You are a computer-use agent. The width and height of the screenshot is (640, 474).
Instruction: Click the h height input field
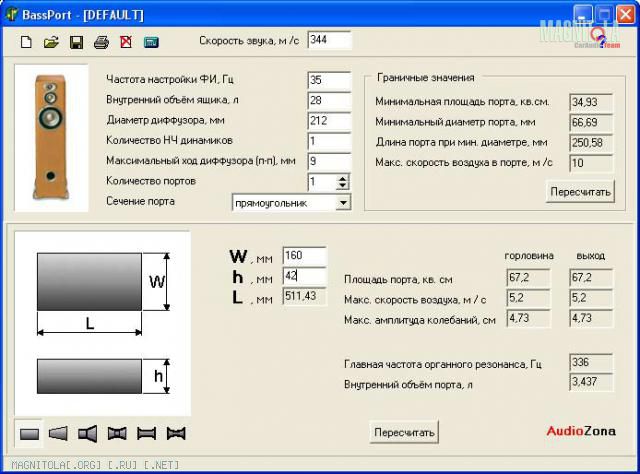tap(305, 276)
